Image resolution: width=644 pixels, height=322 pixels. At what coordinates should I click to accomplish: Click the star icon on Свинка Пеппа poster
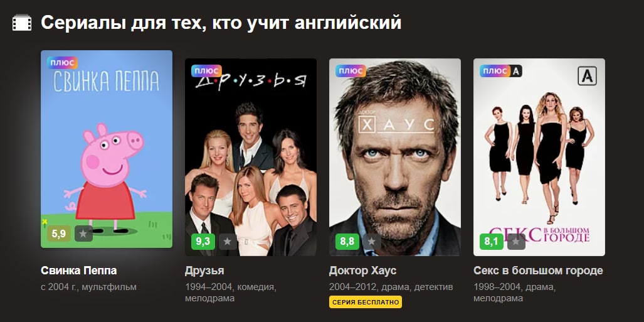(x=83, y=233)
